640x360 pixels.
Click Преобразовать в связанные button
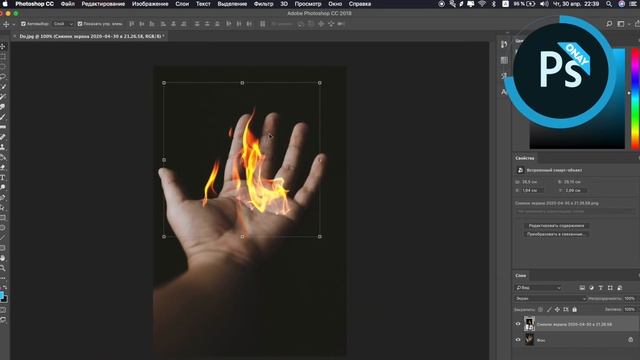[556, 234]
